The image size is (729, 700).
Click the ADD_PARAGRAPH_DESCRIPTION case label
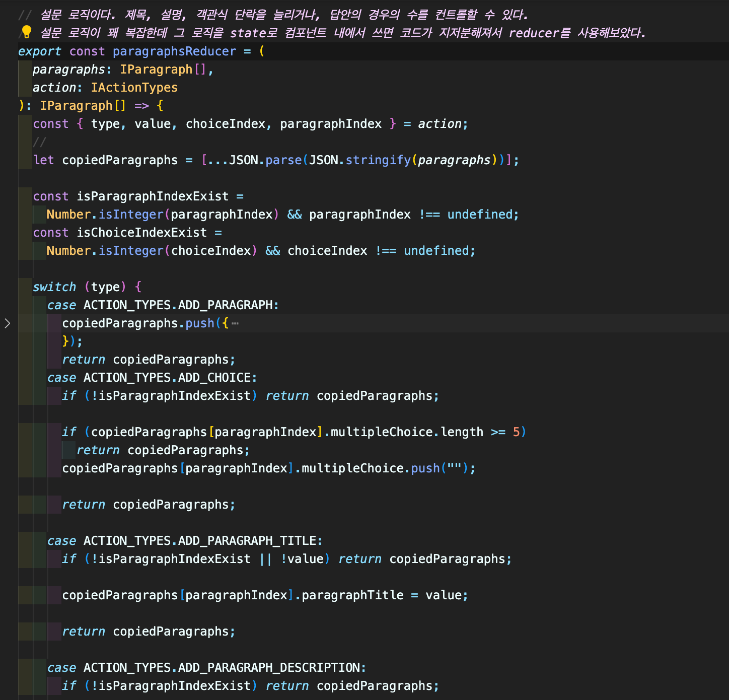224,667
